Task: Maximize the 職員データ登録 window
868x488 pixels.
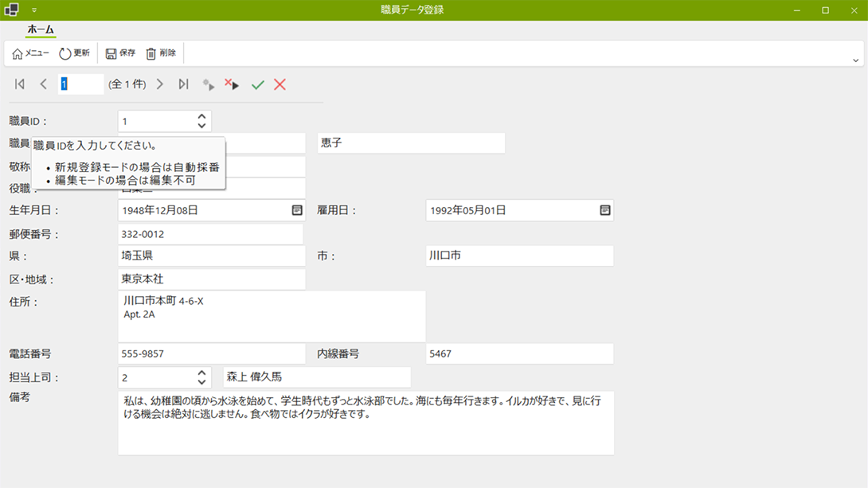Action: (x=825, y=10)
